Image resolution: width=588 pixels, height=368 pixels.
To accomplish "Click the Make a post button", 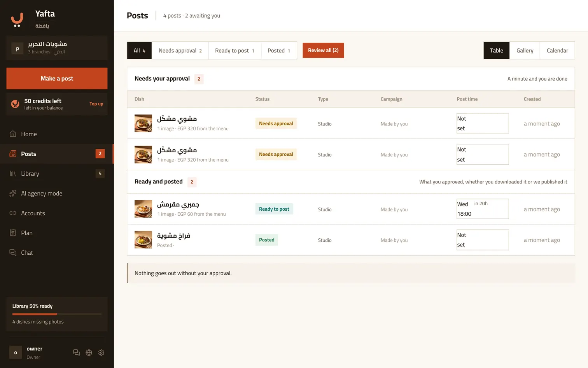I will click(x=57, y=78).
